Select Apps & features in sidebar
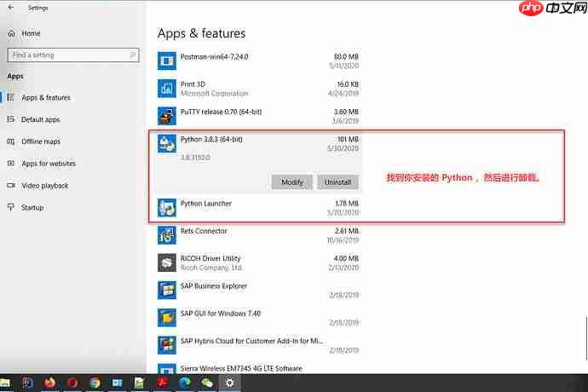The height and width of the screenshot is (392, 588). tap(46, 97)
